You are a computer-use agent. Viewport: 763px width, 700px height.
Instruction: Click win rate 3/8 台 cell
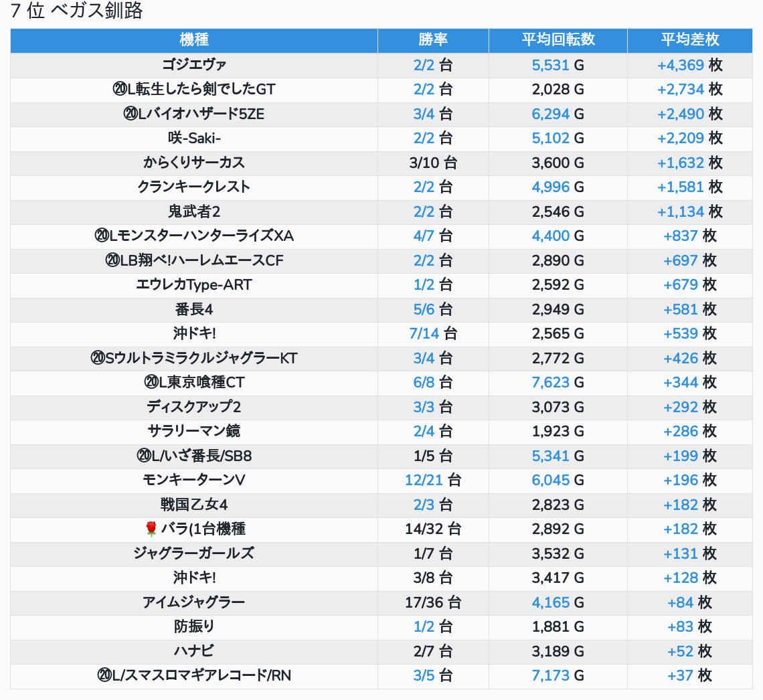[433, 578]
